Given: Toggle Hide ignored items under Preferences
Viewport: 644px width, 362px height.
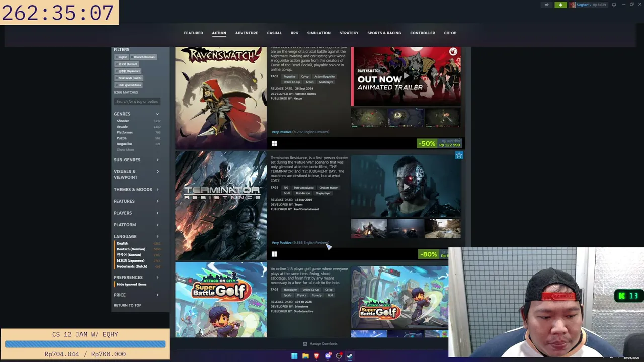Looking at the screenshot, I should [131, 285].
